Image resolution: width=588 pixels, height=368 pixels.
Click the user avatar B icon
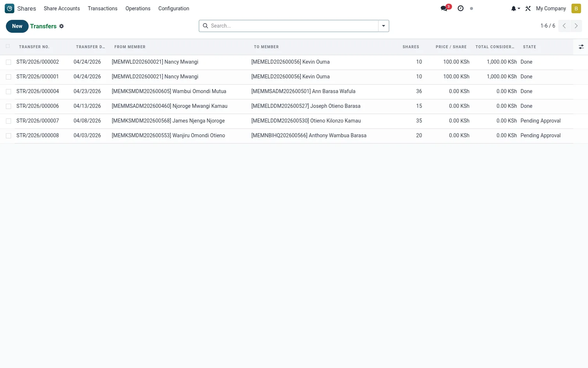(x=576, y=8)
